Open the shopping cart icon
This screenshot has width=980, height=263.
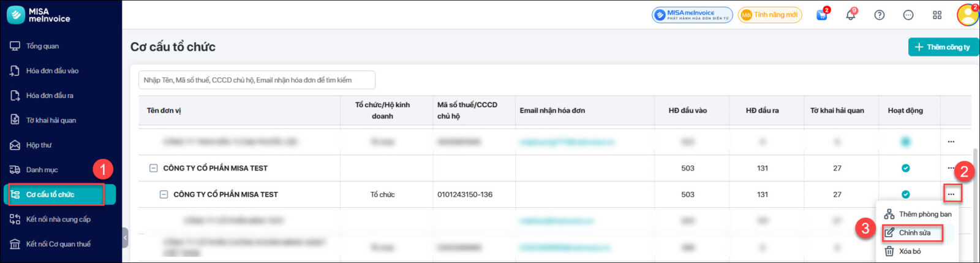click(x=822, y=15)
